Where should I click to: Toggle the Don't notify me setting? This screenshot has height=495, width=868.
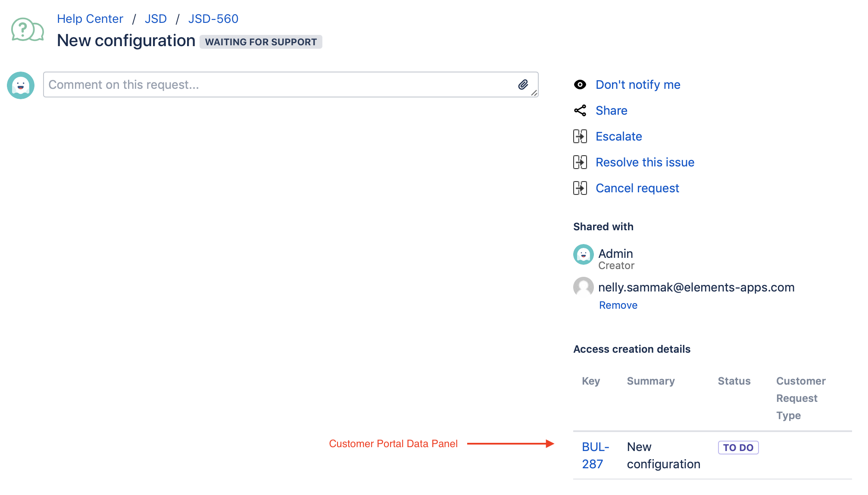pyautogui.click(x=638, y=85)
